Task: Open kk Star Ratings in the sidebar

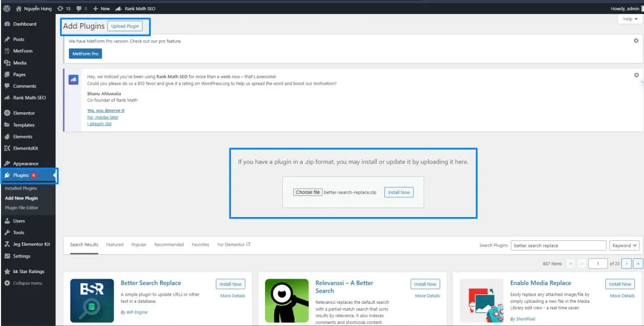Action: [28, 271]
